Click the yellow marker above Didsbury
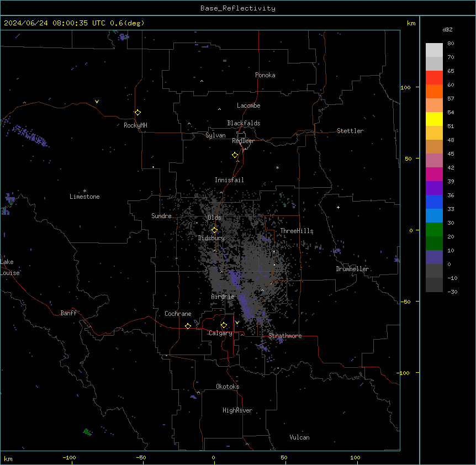This screenshot has height=465, width=476. click(x=214, y=230)
